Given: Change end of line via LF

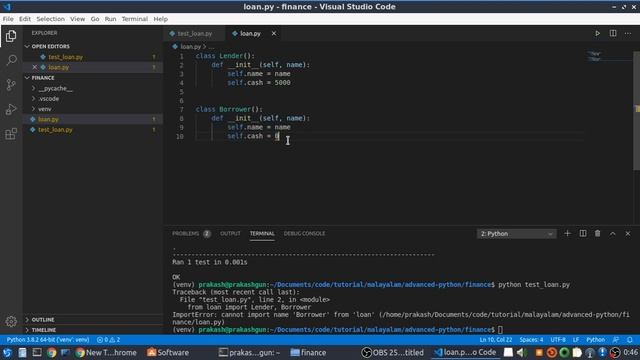Looking at the screenshot, I should coord(576,340).
